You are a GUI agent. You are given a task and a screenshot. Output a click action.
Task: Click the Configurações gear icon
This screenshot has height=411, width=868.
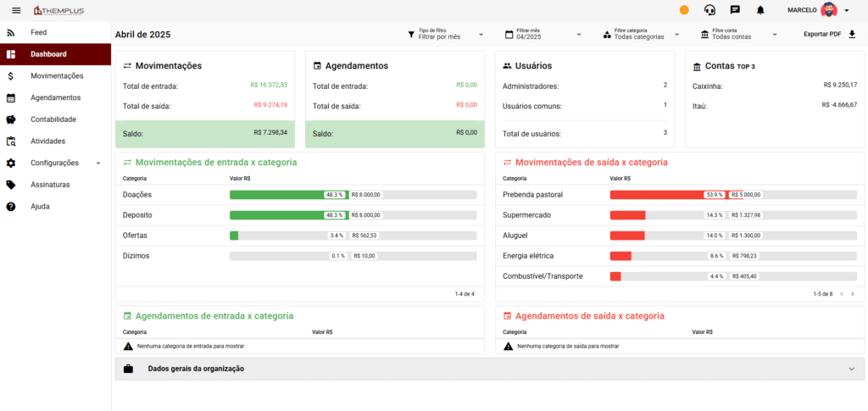point(10,164)
